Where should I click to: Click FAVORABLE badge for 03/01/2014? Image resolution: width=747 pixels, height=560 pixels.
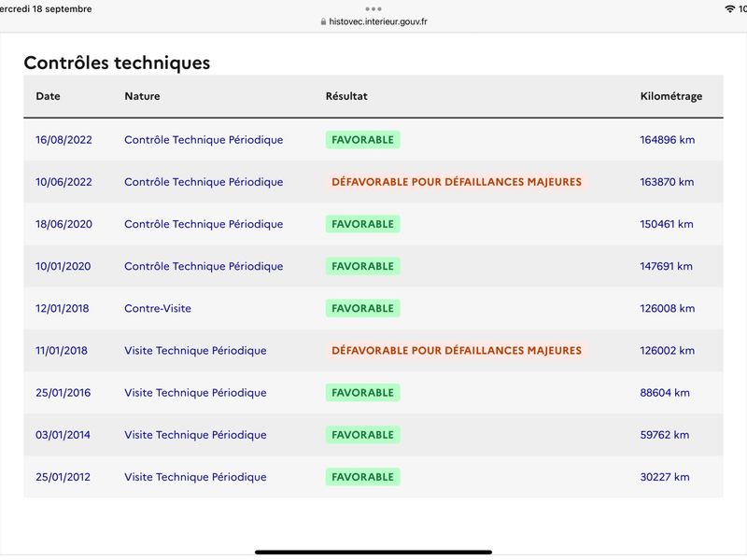coord(362,435)
